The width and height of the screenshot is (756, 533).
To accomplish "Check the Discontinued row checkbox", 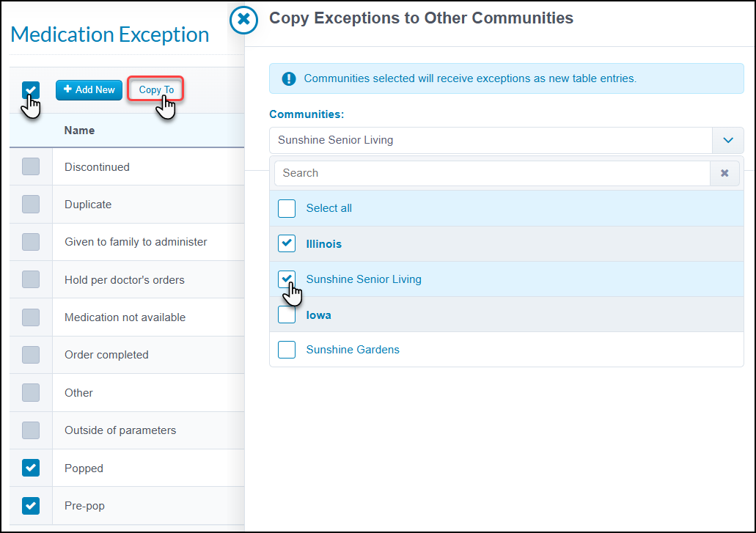I will [x=31, y=166].
